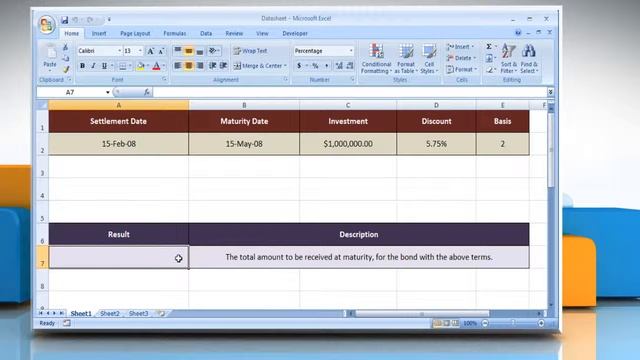Click the Office Button orb
Image resolution: width=640 pixels, height=360 pixels.
47,24
